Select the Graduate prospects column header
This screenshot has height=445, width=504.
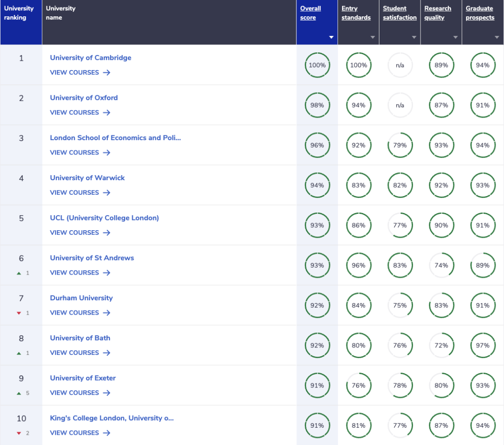[x=480, y=13]
